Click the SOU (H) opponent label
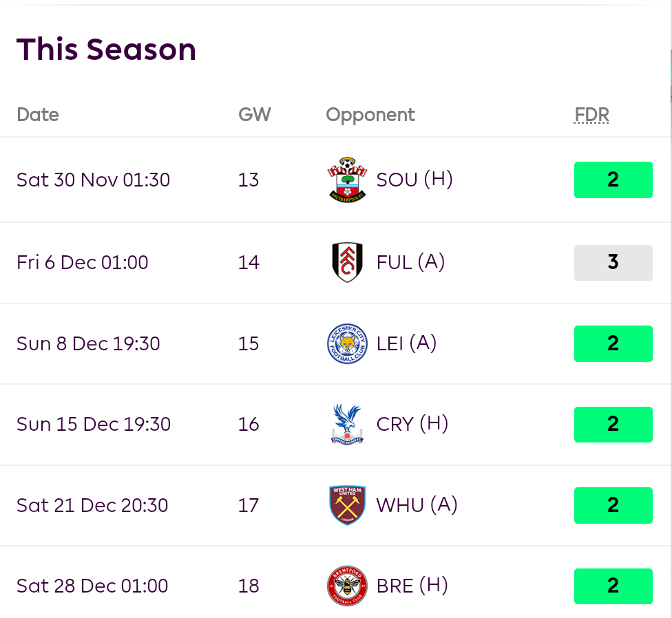 click(414, 180)
